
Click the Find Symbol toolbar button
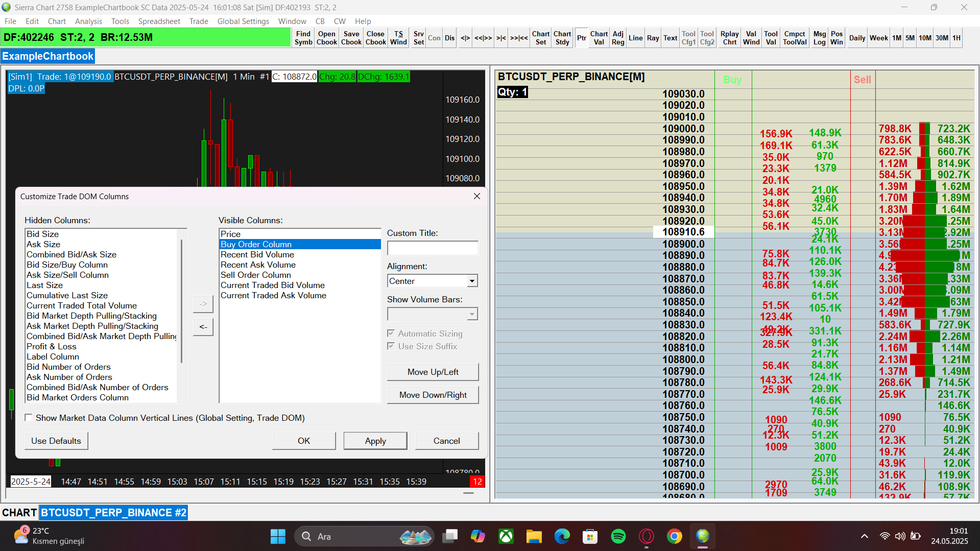click(x=303, y=38)
